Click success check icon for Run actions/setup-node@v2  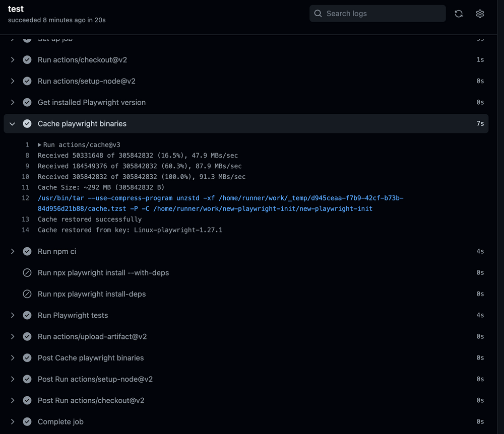click(27, 81)
